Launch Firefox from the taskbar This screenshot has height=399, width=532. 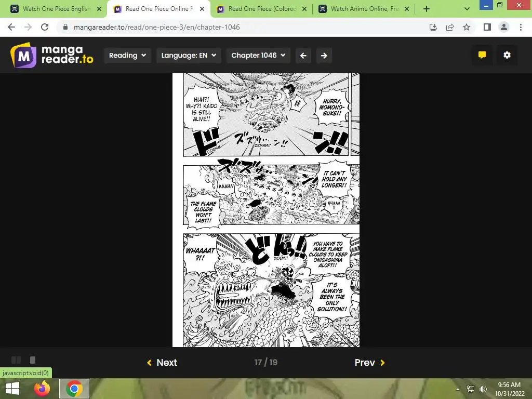(x=42, y=389)
